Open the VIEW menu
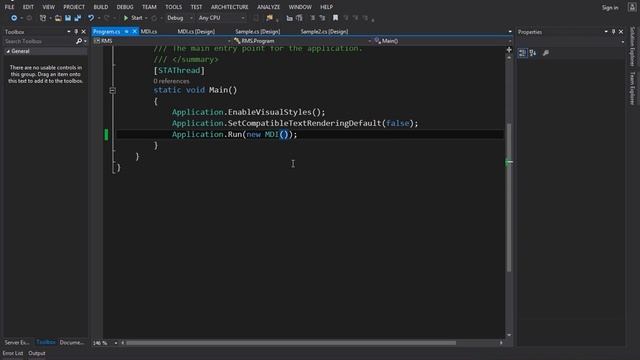The width and height of the screenshot is (640, 360). 49,7
